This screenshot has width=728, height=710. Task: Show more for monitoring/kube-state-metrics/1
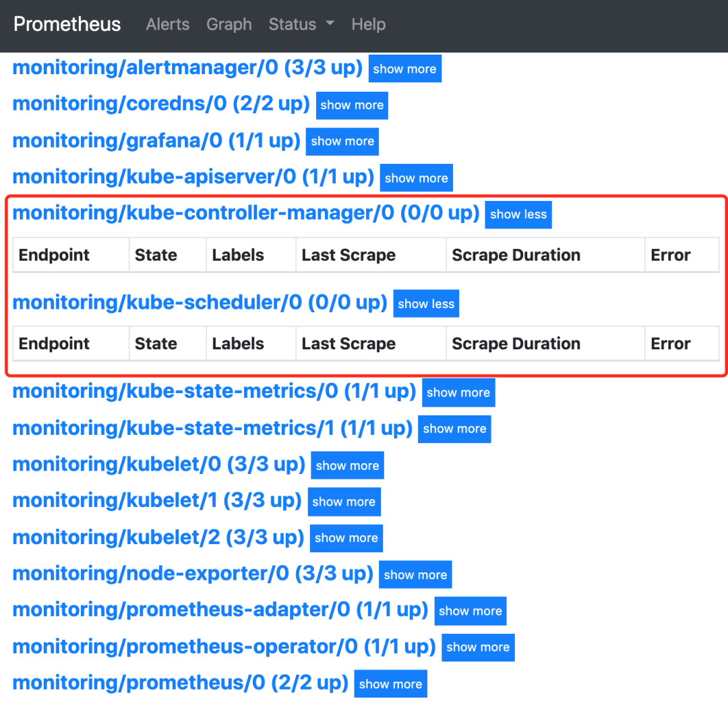[x=454, y=429]
